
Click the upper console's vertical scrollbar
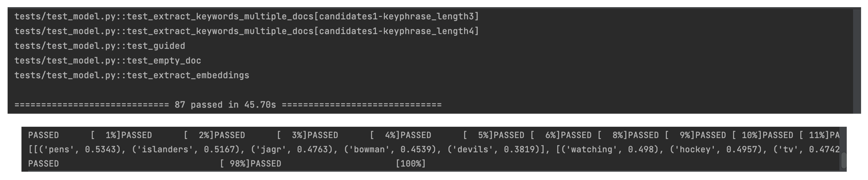857,61
